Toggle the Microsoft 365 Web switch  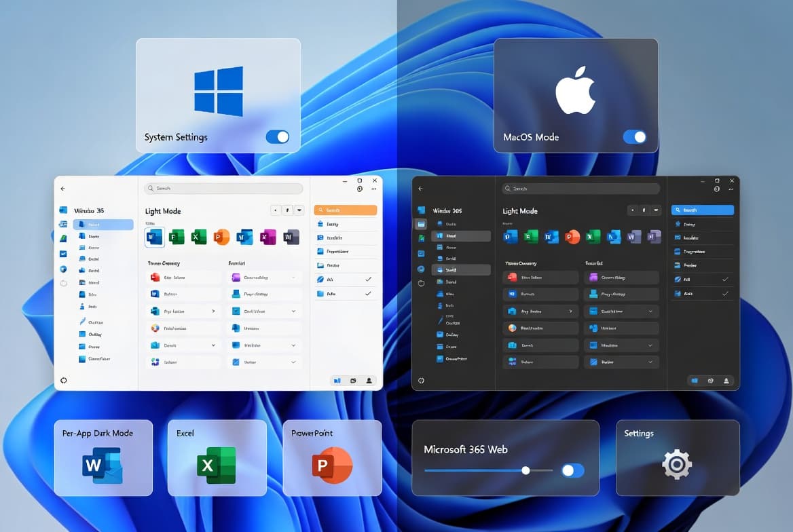[573, 471]
